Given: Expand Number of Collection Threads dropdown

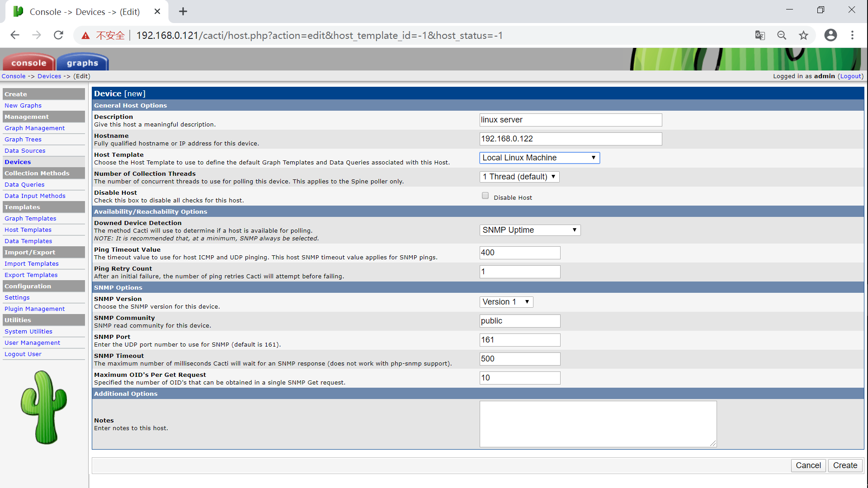Looking at the screenshot, I should tap(519, 177).
